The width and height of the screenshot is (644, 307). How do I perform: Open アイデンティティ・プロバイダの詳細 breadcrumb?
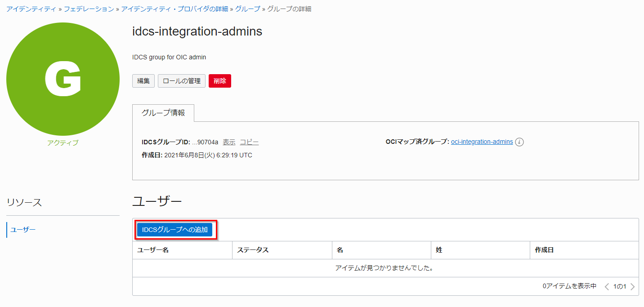[x=174, y=9]
